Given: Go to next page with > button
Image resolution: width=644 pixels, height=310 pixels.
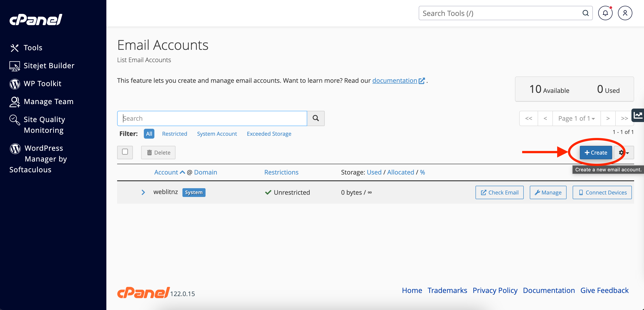Looking at the screenshot, I should tap(608, 118).
